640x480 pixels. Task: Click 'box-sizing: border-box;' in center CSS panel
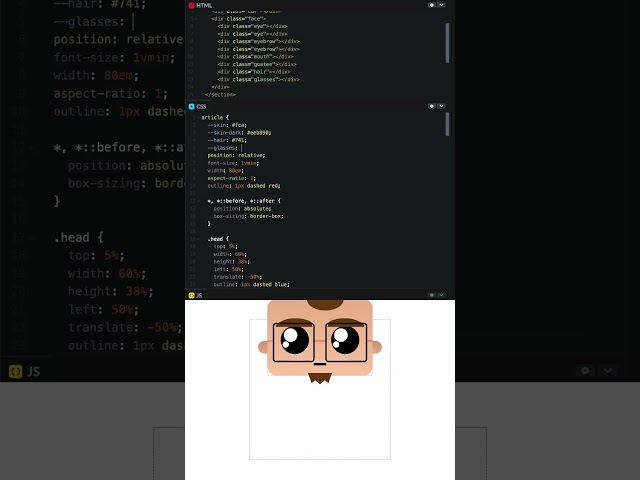coord(248,216)
